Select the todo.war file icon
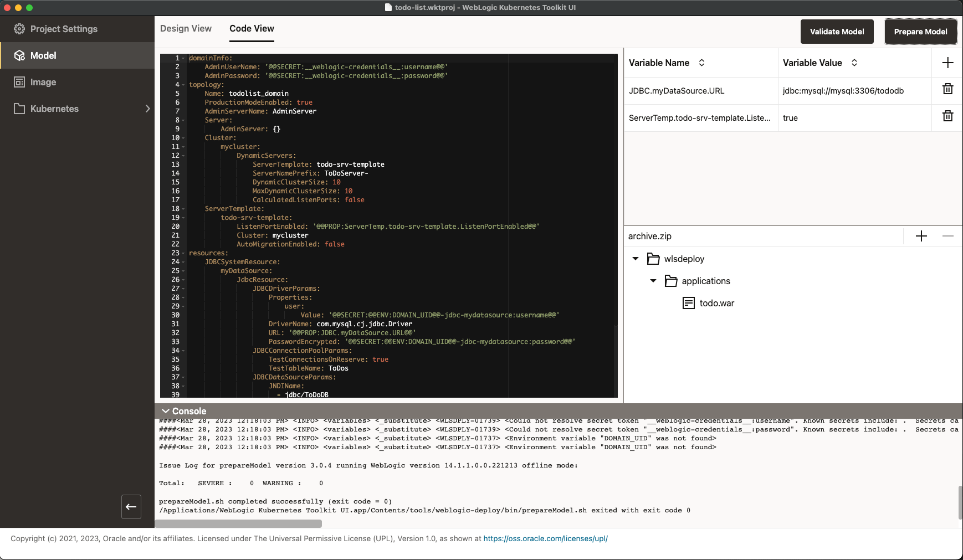The width and height of the screenshot is (963, 560). pos(689,303)
